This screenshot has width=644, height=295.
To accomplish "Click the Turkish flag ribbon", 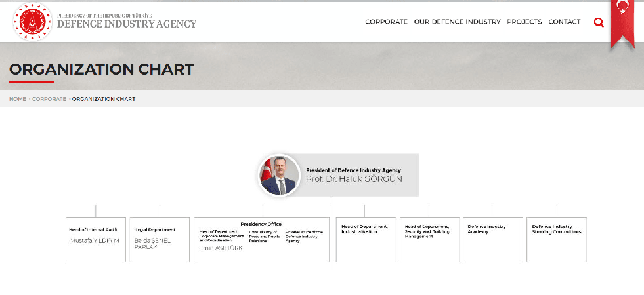I will tap(622, 24).
